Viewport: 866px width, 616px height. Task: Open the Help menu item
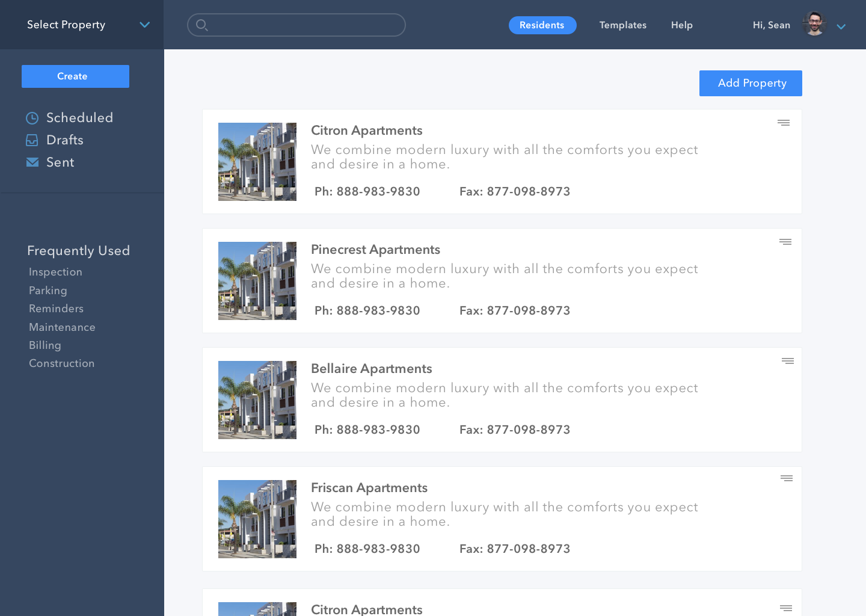pos(681,25)
